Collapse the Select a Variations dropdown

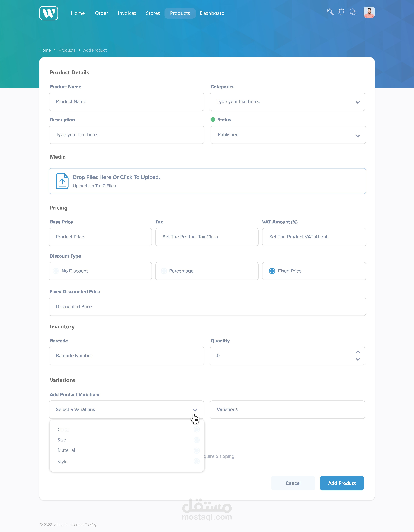[195, 410]
